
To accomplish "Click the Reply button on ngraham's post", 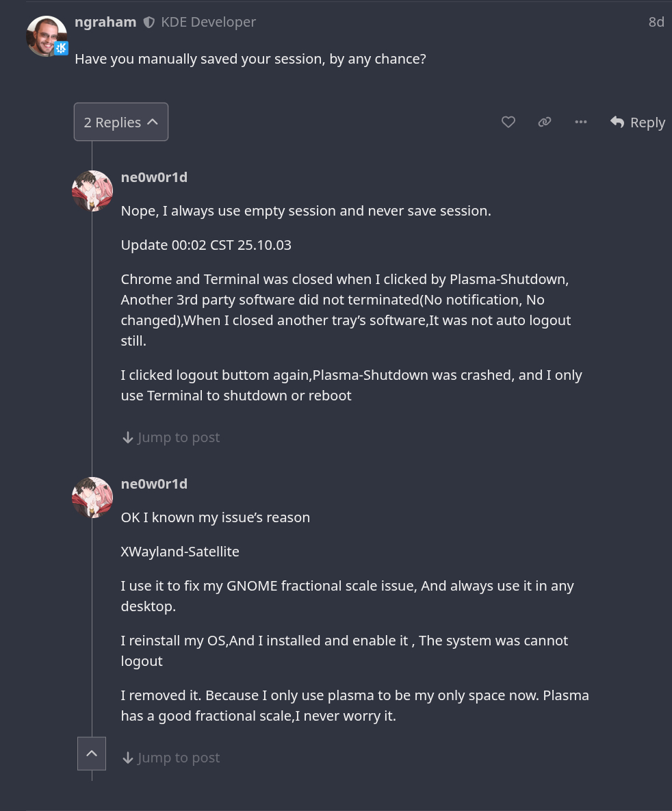I will pyautogui.click(x=638, y=123).
